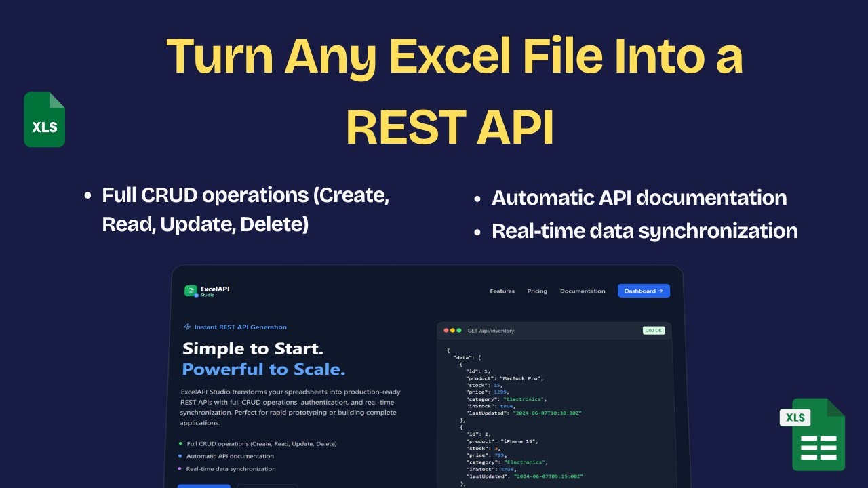The width and height of the screenshot is (868, 488).
Task: Click the Simple to Start. heading
Action: [253, 349]
